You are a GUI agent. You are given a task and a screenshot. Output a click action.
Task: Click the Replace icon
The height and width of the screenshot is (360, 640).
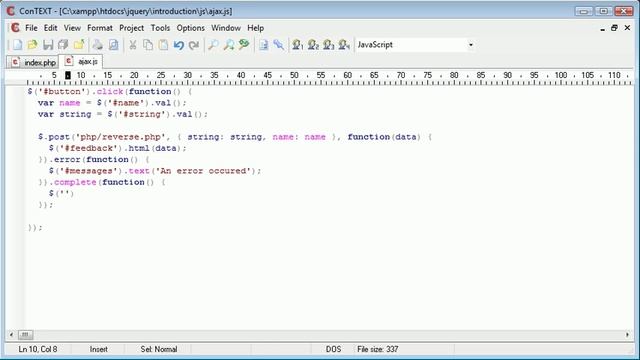244,45
